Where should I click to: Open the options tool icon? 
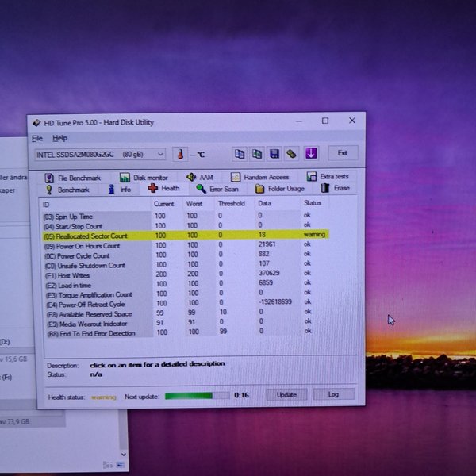pyautogui.click(x=291, y=153)
